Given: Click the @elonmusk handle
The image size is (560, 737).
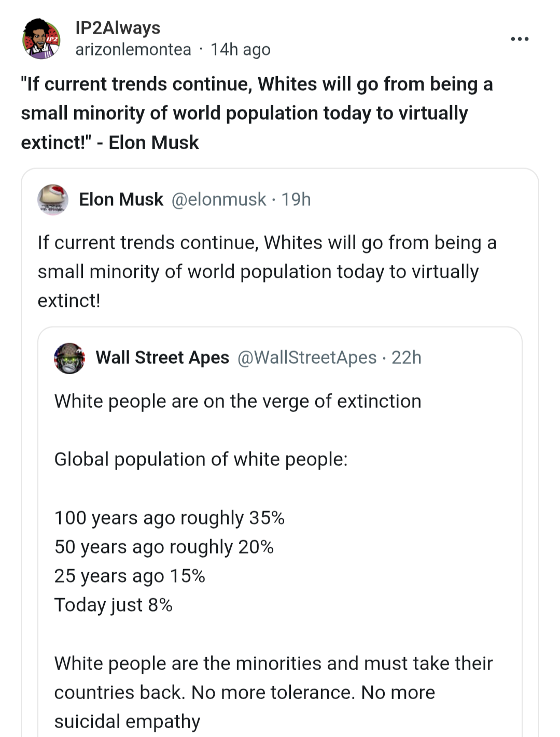Looking at the screenshot, I should tap(218, 199).
